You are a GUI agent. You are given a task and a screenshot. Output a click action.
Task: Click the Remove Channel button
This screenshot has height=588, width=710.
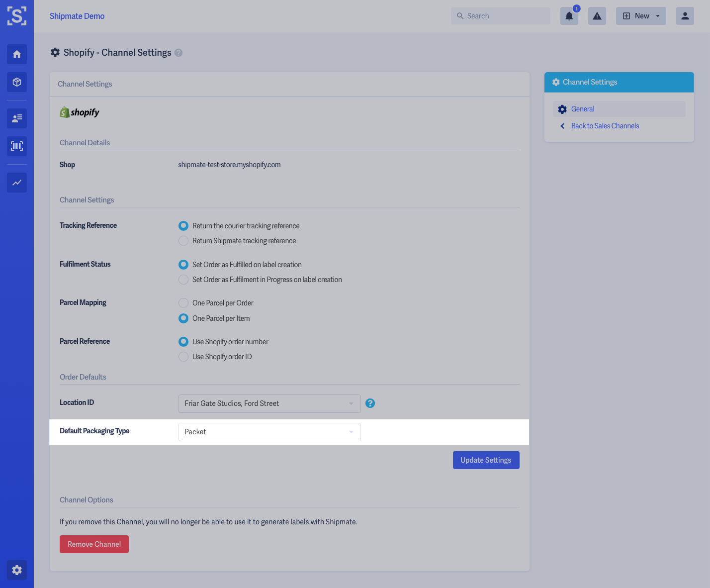point(94,544)
